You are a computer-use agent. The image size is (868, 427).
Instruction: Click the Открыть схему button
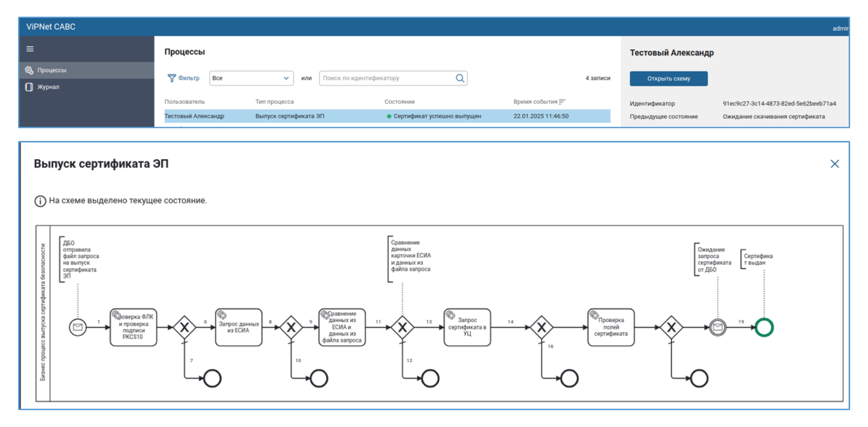click(668, 79)
